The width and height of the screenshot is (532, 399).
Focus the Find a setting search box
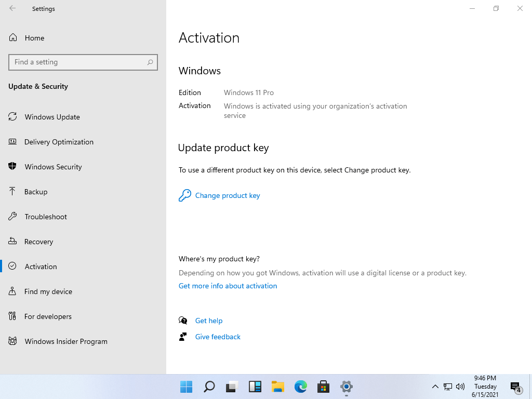[x=83, y=62]
